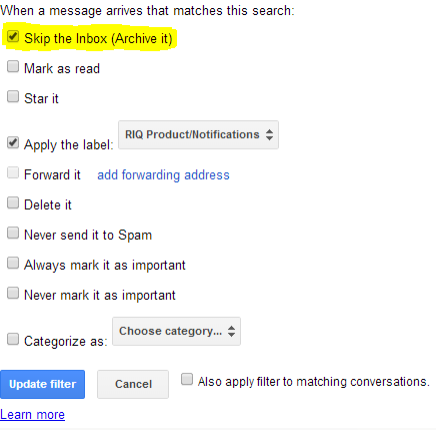Enable Also apply filter to matching conversations
The height and width of the screenshot is (430, 436).
click(x=187, y=379)
